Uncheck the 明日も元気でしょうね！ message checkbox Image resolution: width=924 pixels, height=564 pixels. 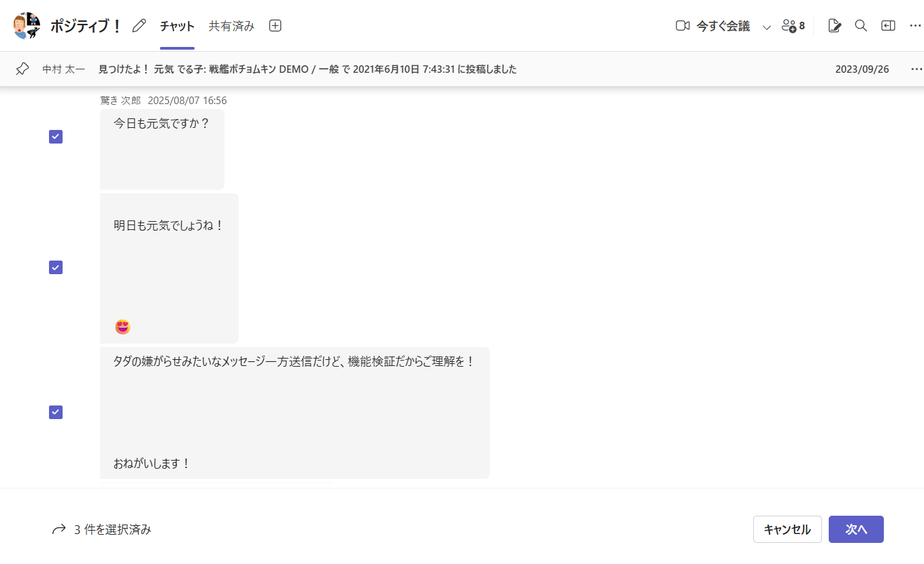tap(56, 267)
